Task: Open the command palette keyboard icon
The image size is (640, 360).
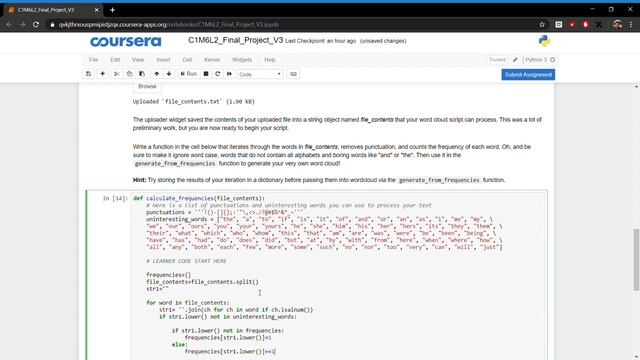Action: 293,74
